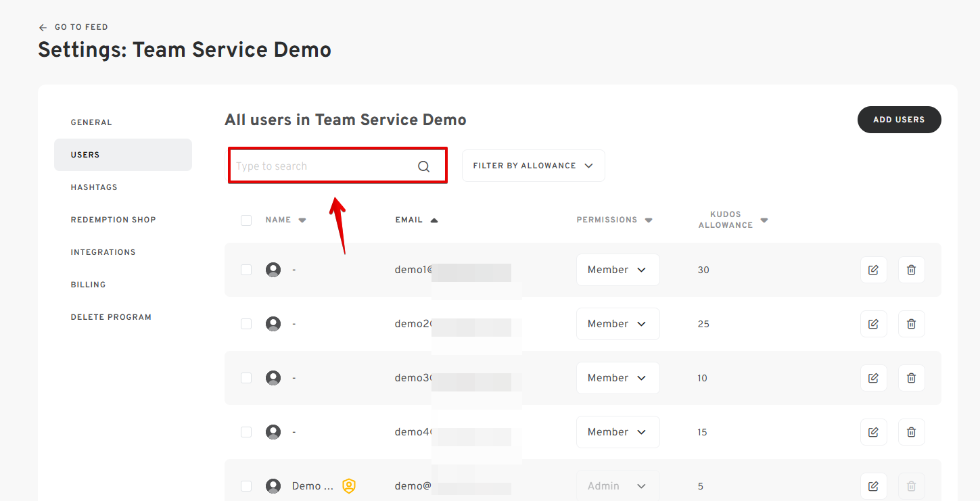The width and height of the screenshot is (980, 501).
Task: Remove the demo4 user via trash icon
Action: click(x=911, y=431)
